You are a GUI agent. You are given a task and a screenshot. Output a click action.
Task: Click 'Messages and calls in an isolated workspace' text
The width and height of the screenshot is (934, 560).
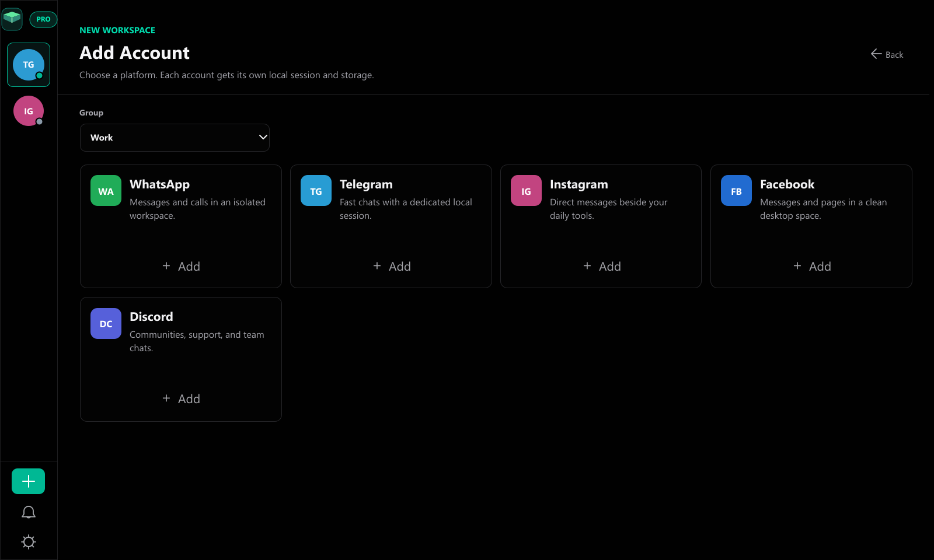[197, 209]
